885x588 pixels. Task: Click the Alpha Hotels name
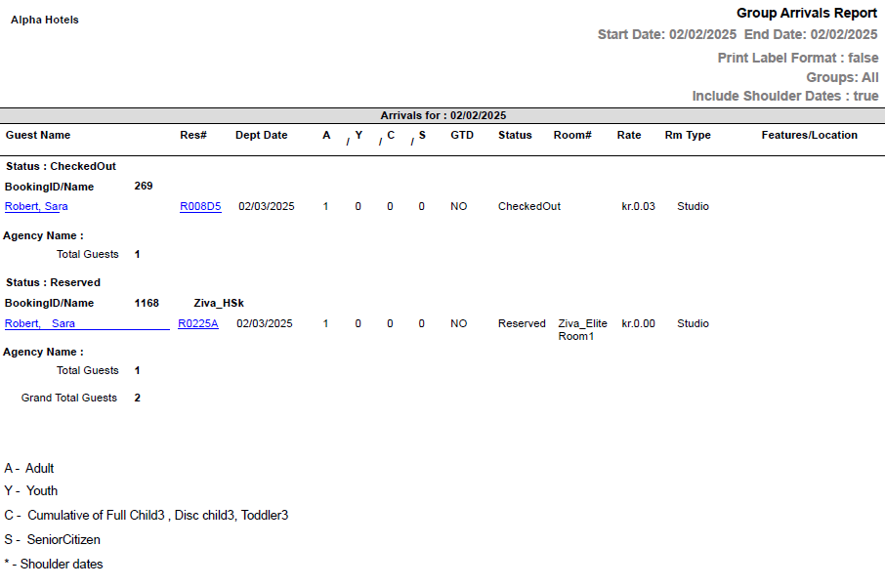45,20
